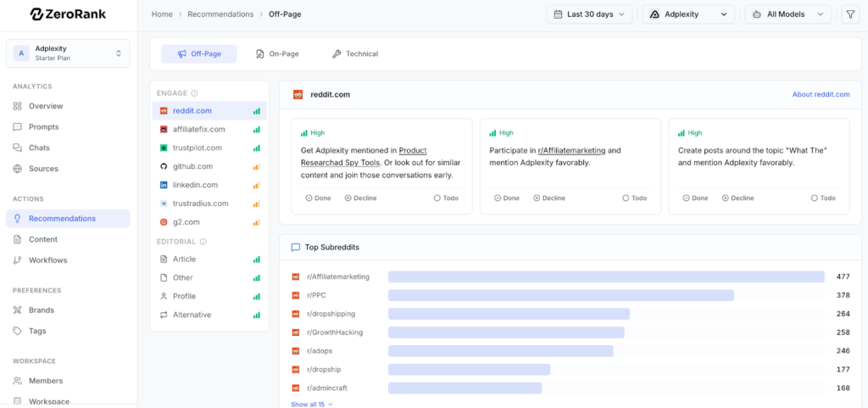Click the filter funnel icon
868x408 pixels.
pos(850,14)
